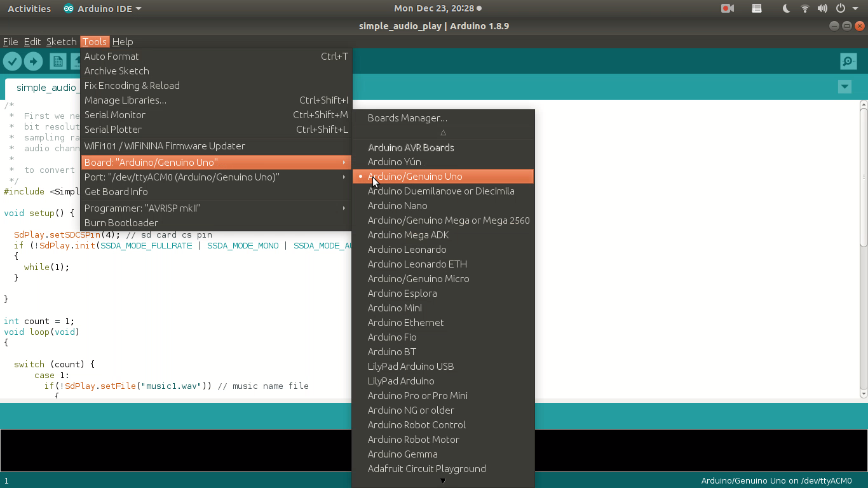Open the Activities overview
This screenshot has width=868, height=488.
coord(29,8)
